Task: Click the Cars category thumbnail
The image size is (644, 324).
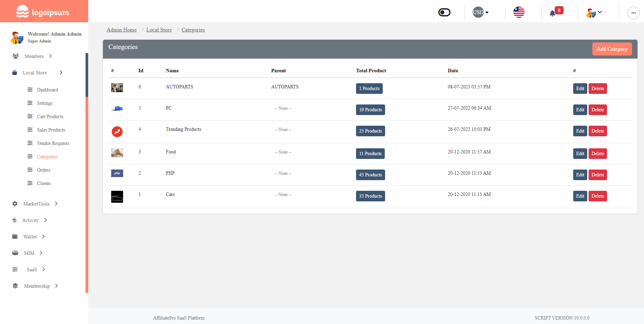Action: pos(117,197)
